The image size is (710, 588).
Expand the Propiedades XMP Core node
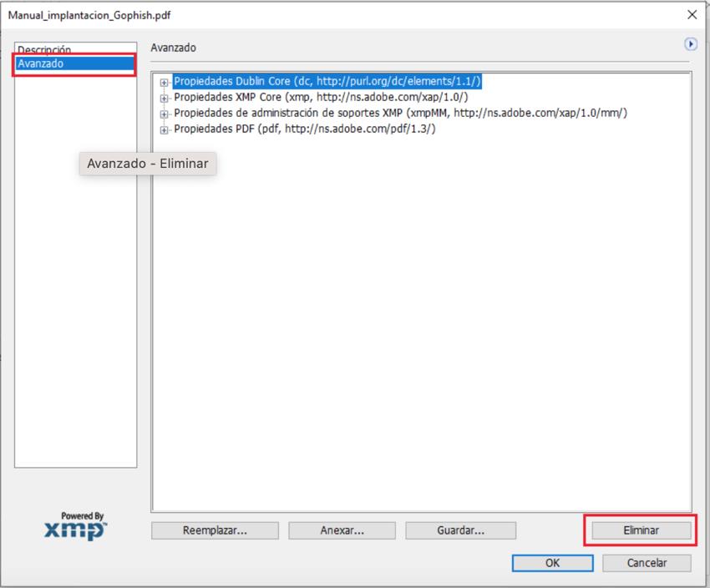click(x=165, y=98)
